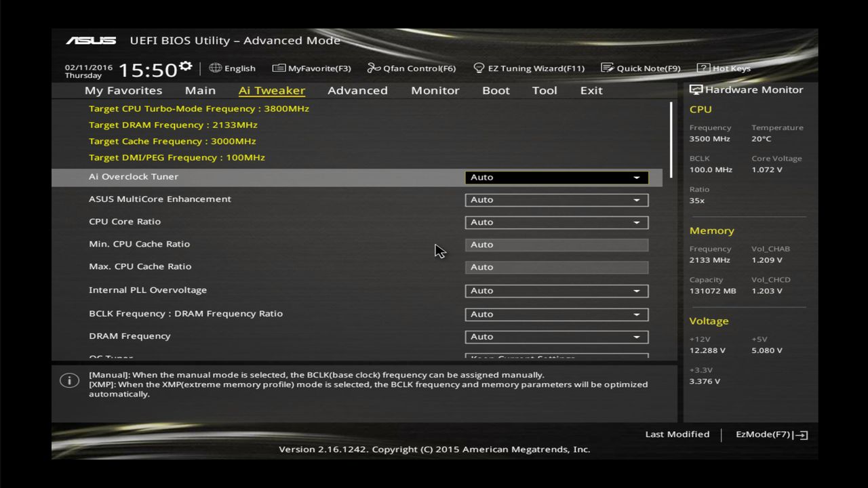Click the Last Modified button
The width and height of the screenshot is (868, 488).
point(677,434)
